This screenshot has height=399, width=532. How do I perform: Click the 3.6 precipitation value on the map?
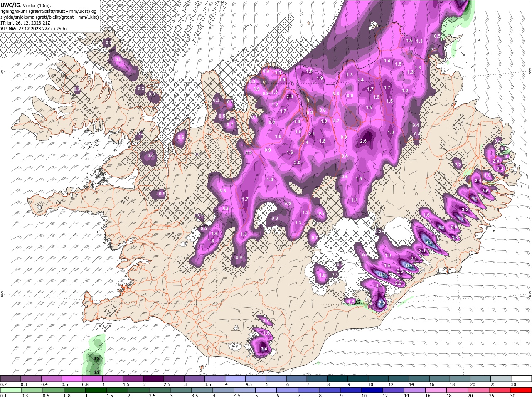[485, 191]
